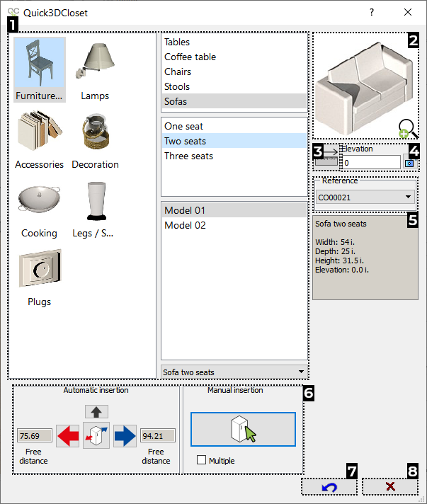The width and height of the screenshot is (427, 504).
Task: Enable the Multiple checkbox
Action: click(x=201, y=460)
